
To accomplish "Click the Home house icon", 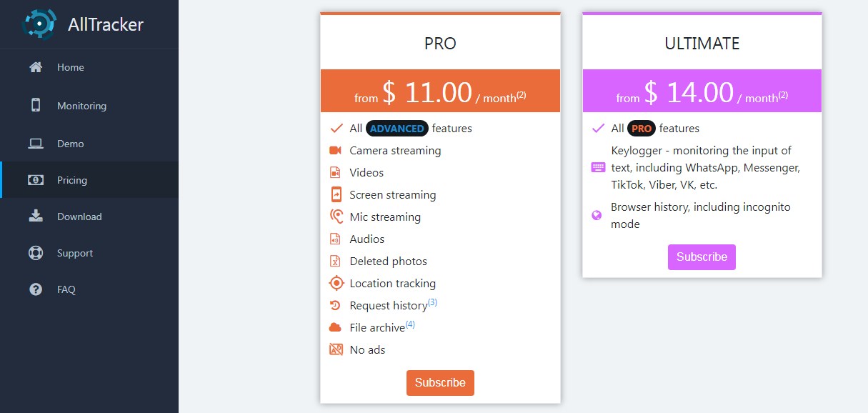I will click(x=36, y=67).
